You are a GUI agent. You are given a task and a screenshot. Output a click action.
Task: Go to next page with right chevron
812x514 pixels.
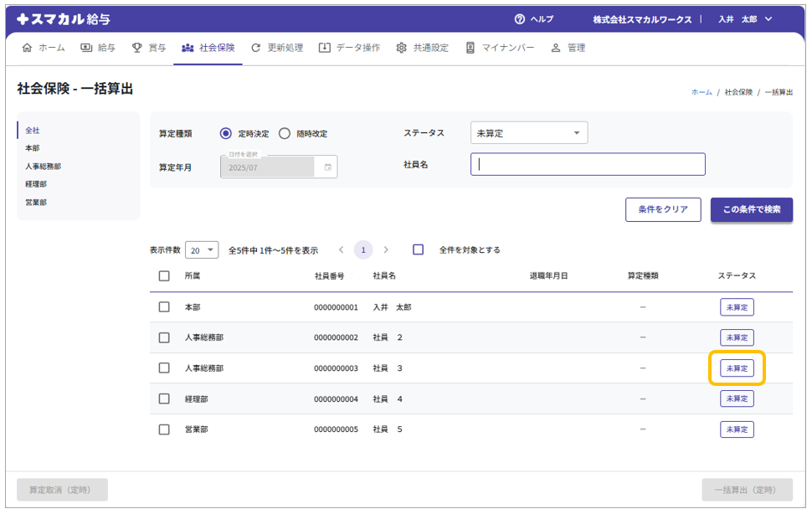[x=386, y=249]
